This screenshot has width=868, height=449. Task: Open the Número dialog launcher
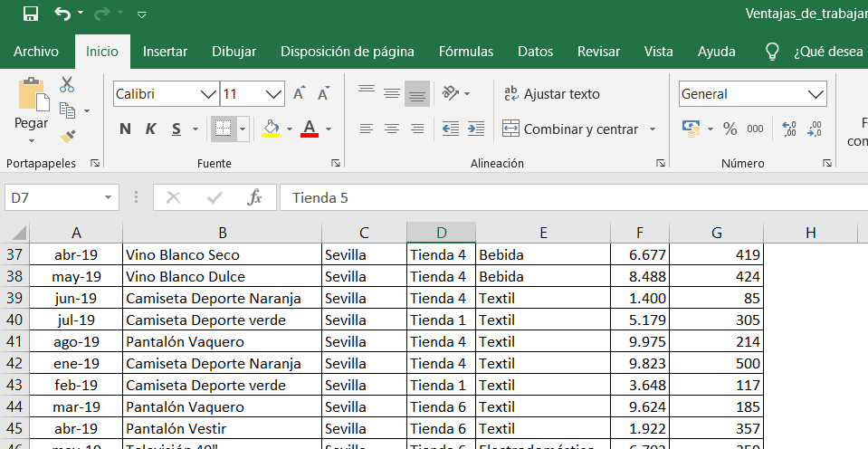click(827, 163)
